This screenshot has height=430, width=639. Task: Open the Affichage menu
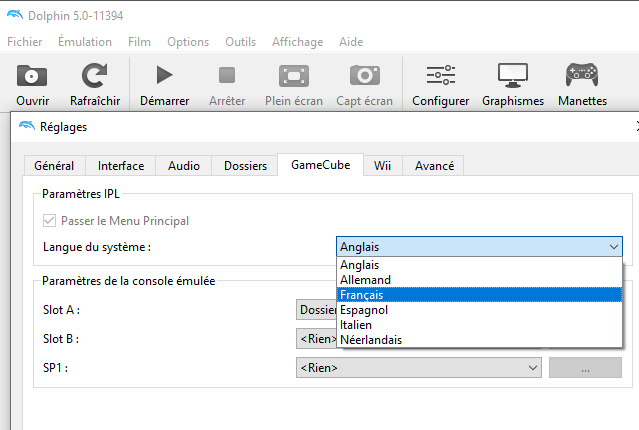click(x=297, y=42)
